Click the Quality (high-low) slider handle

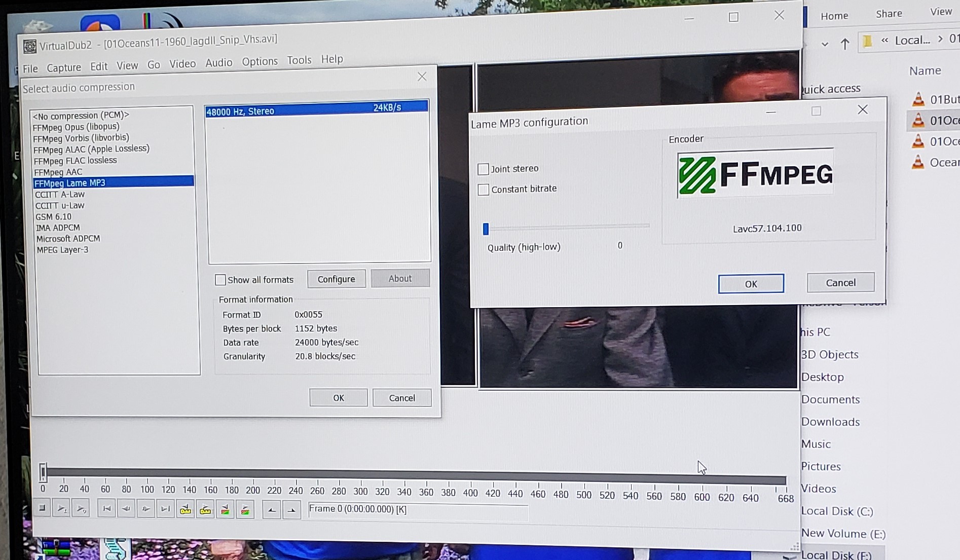pos(486,229)
